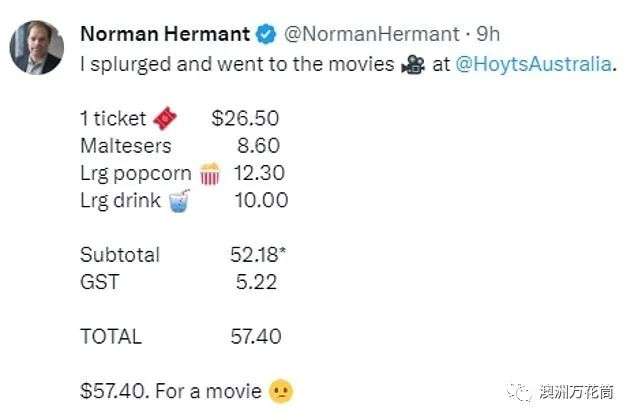The image size is (634, 420).
Task: Click Norman Hermant's profile avatar
Action: pos(36,45)
